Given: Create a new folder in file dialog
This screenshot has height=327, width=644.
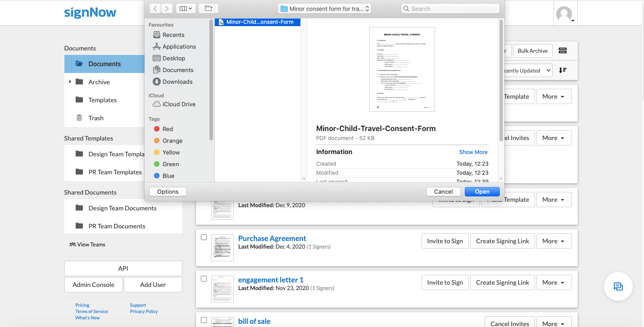Looking at the screenshot, I should 209,9.
